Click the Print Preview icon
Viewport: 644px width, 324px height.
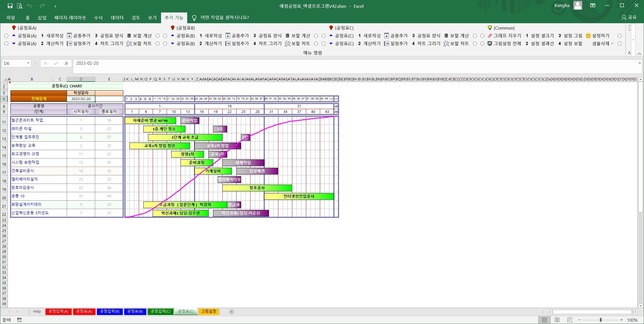[19, 6]
